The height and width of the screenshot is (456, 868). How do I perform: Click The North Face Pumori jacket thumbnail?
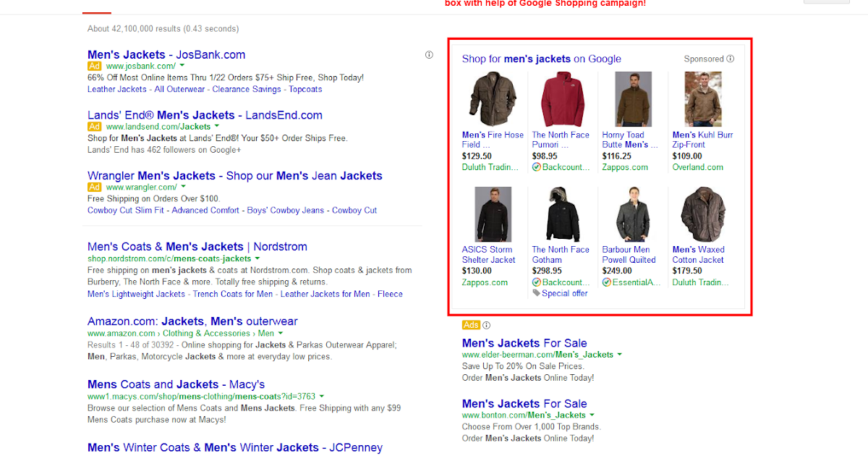point(563,99)
